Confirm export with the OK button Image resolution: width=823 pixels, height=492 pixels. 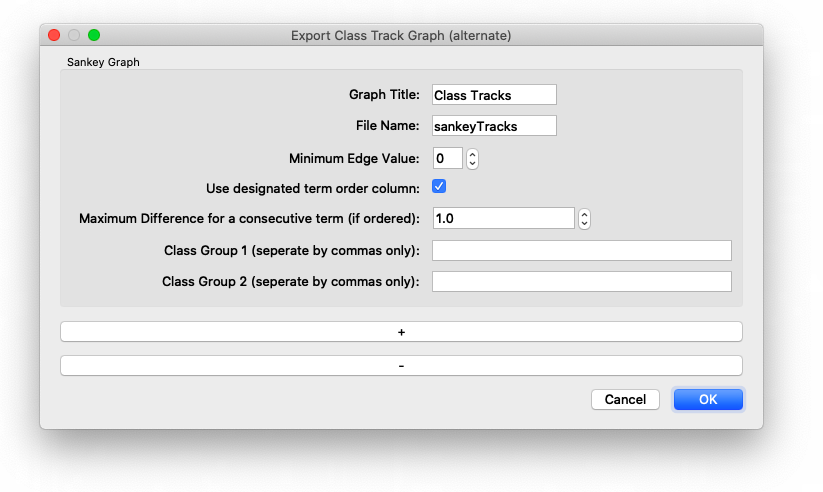pyautogui.click(x=708, y=400)
